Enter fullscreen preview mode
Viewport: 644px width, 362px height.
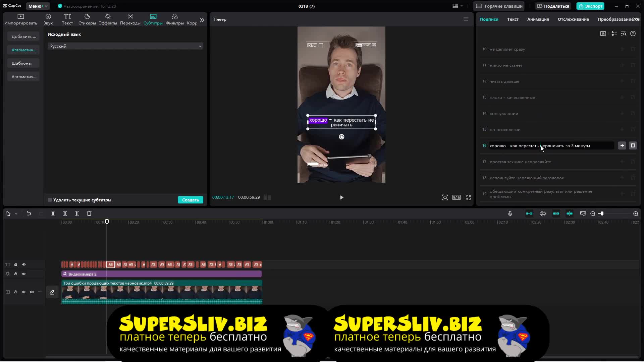[x=469, y=197]
